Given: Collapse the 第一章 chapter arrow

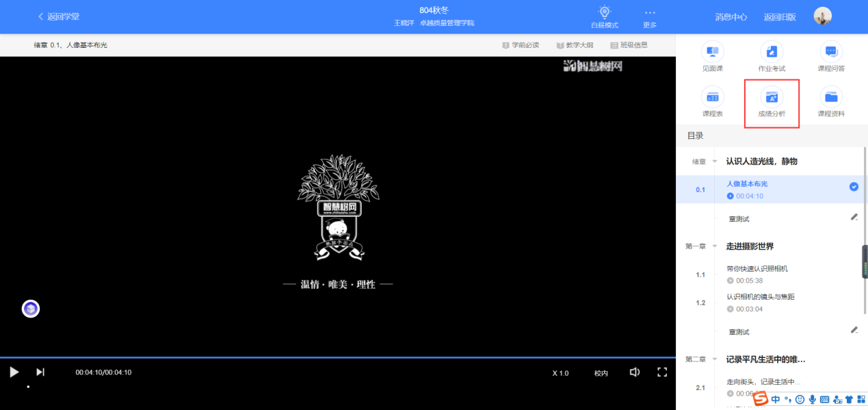Looking at the screenshot, I should click(715, 246).
